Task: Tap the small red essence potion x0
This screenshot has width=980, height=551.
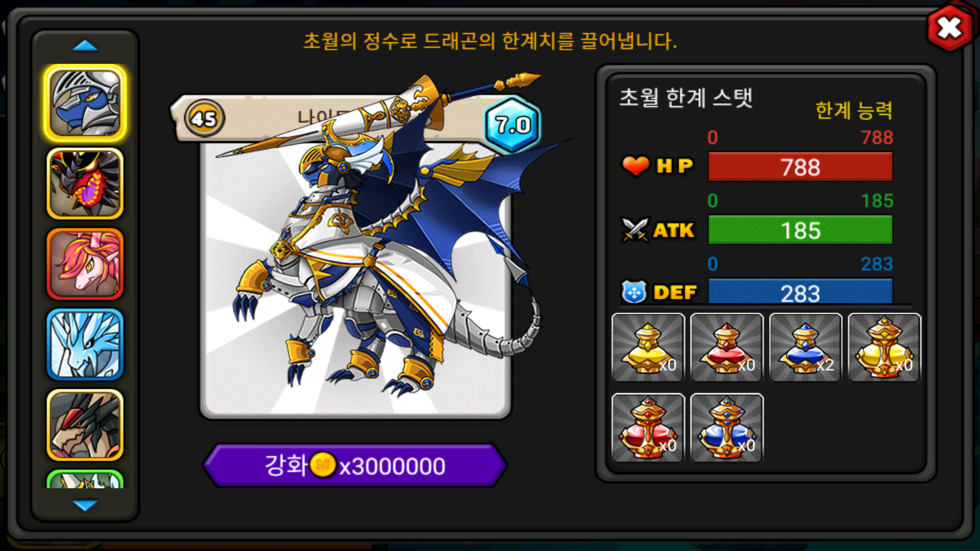Action: pyautogui.click(x=727, y=347)
